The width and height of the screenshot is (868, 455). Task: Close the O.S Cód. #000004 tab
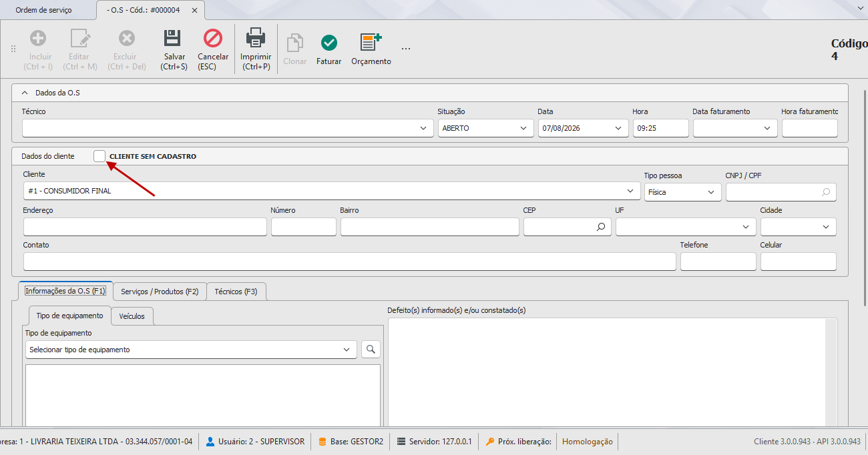(194, 11)
